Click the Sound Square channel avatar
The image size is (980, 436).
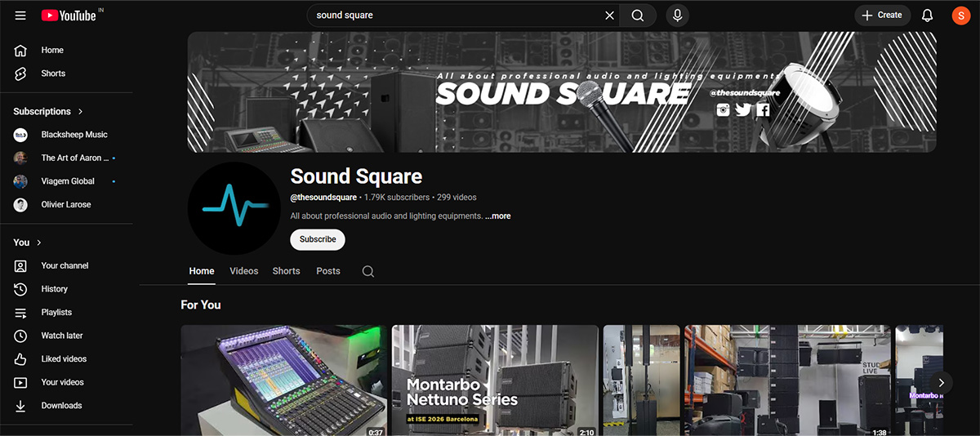(x=234, y=207)
